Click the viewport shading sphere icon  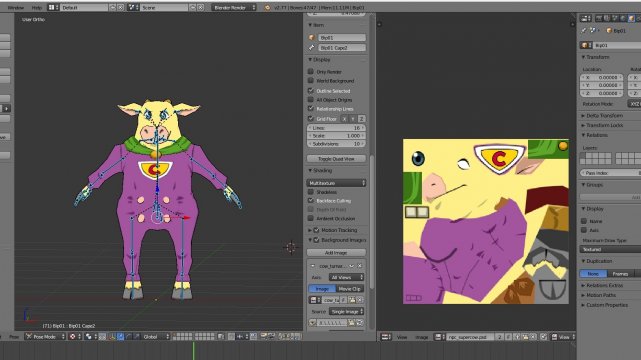tap(88, 337)
